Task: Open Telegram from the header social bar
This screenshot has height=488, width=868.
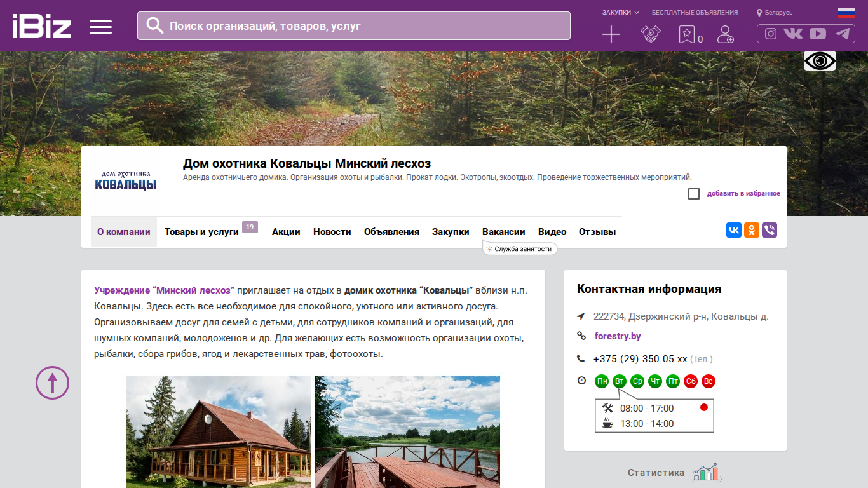Action: [843, 34]
